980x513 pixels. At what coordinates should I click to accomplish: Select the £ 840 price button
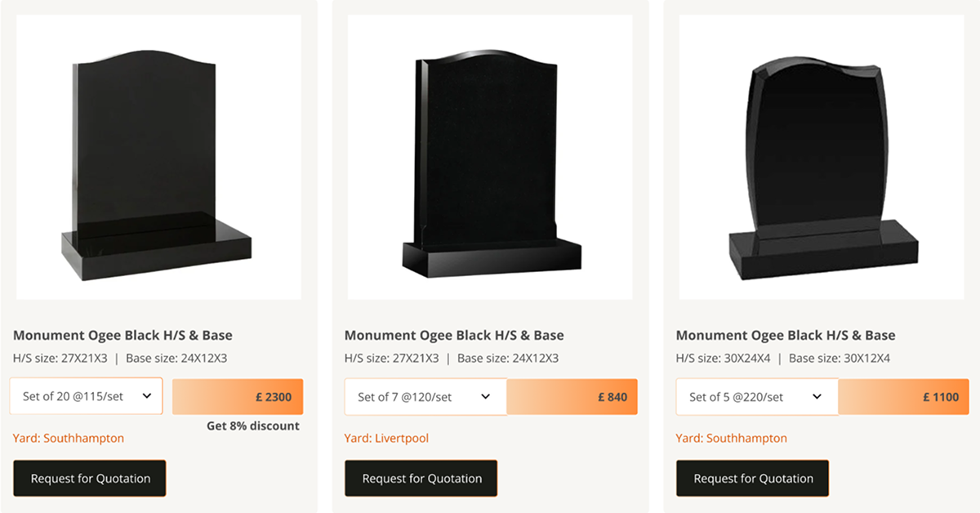coord(572,397)
